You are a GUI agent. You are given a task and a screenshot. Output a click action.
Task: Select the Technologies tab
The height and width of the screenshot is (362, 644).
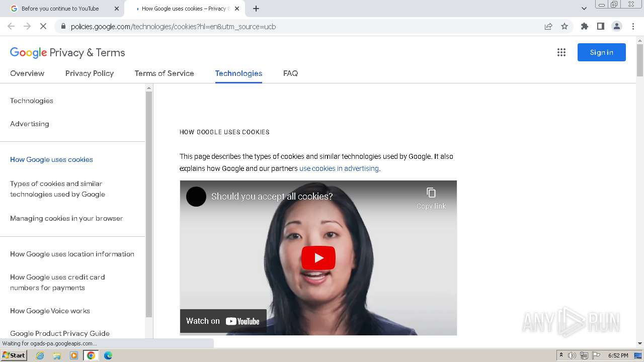click(238, 73)
